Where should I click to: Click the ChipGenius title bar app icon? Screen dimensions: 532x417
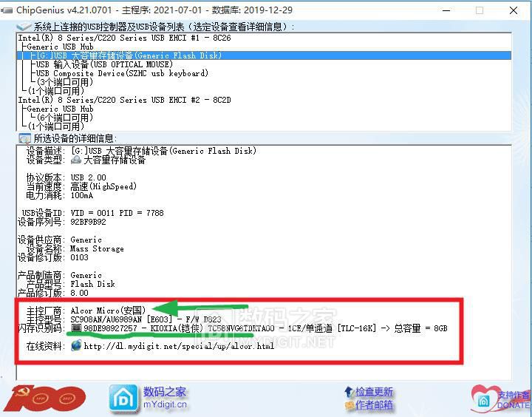pyautogui.click(x=7, y=10)
